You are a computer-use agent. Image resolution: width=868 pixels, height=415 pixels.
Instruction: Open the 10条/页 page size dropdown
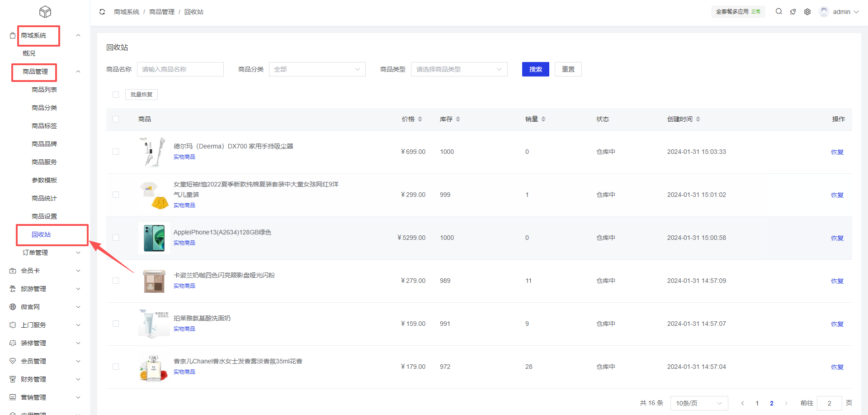(x=699, y=403)
